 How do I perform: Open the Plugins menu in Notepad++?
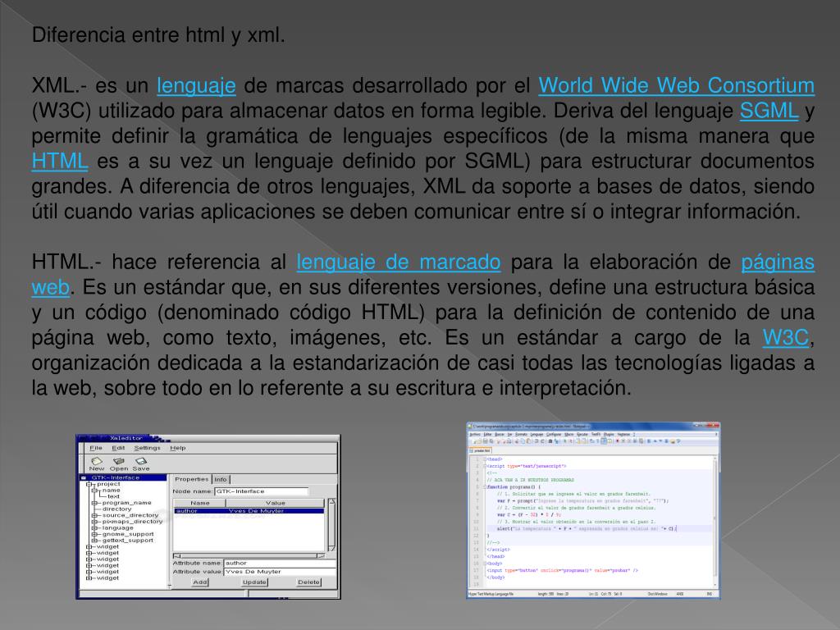point(609,435)
